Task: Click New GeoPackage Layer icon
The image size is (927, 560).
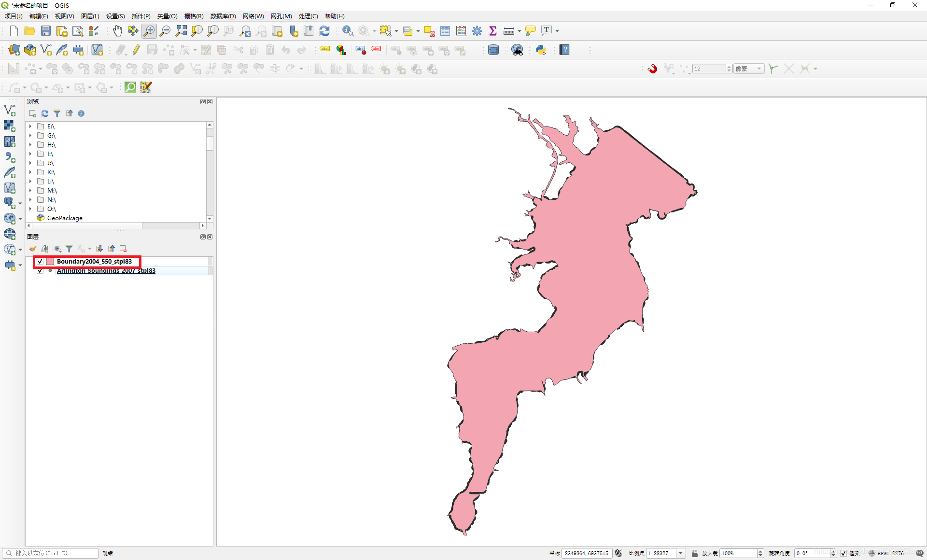Action: [30, 50]
